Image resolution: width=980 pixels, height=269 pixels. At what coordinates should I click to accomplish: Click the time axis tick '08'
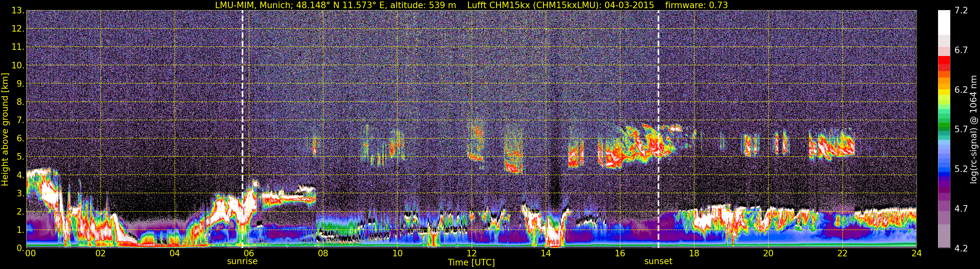323,254
